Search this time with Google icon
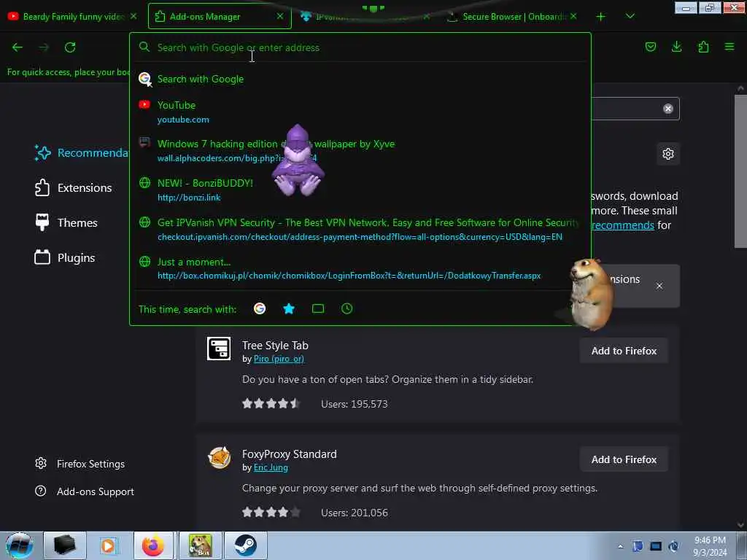Image resolution: width=747 pixels, height=560 pixels. (x=260, y=308)
